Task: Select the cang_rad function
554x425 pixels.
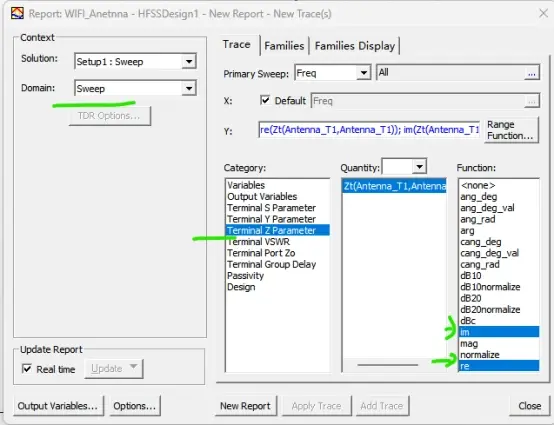Action: [480, 264]
